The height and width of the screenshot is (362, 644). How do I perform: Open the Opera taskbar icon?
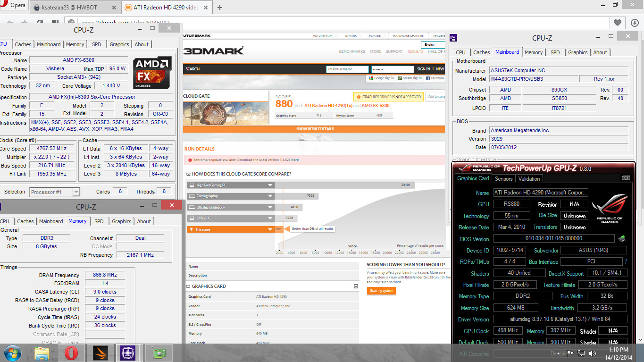(71, 353)
